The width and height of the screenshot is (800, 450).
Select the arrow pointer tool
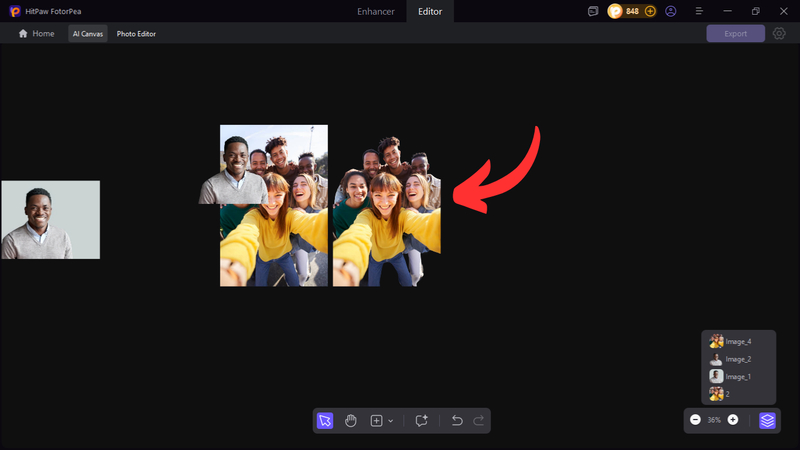pos(325,421)
